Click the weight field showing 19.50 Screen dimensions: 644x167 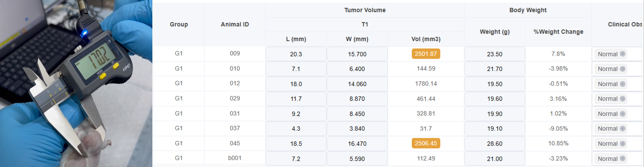point(495,84)
